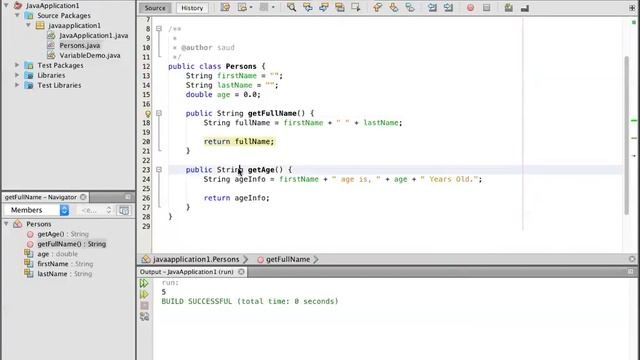This screenshot has width=640, height=360.
Task: Open JavaApplication1.java in project tree
Action: [93, 36]
